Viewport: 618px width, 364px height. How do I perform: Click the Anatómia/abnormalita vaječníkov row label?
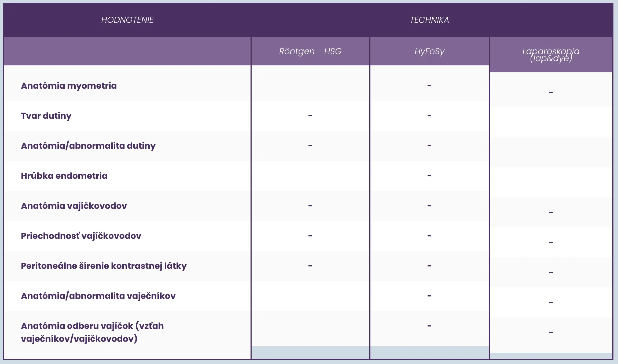98,296
